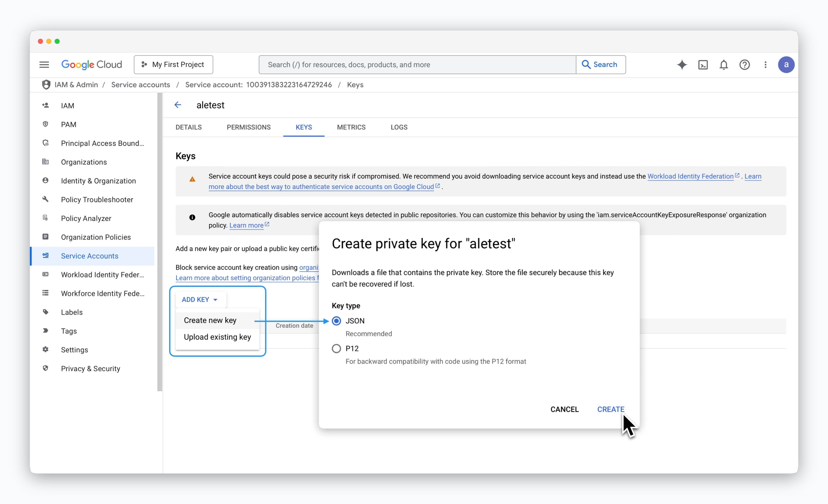Open Learn more link in info banner
Screen dimensions: 828x504
(246, 225)
